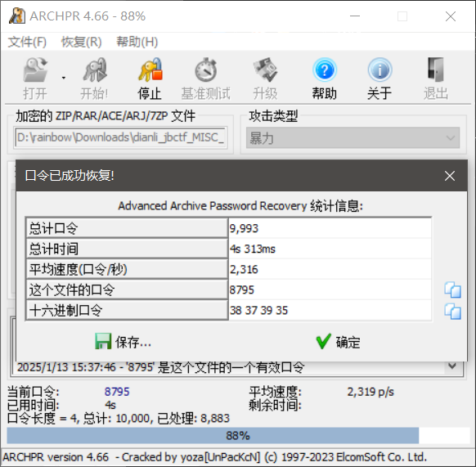476x467 pixels.
Task: Open Help (帮助) question mark icon
Action: pyautogui.click(x=325, y=70)
